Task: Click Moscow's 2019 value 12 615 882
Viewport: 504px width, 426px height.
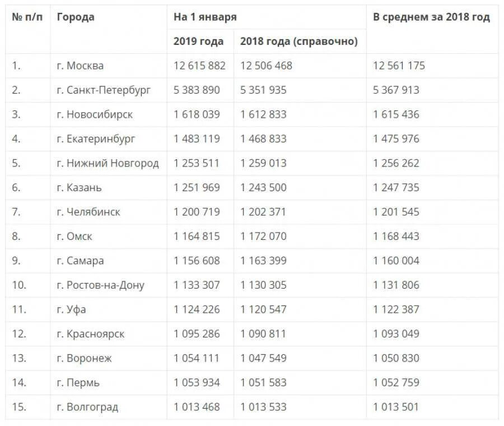Action: [199, 66]
